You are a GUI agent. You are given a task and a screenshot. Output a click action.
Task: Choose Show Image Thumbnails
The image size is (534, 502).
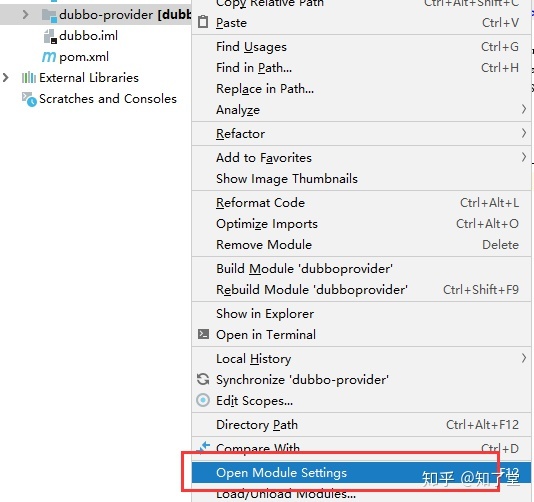pyautogui.click(x=361, y=179)
